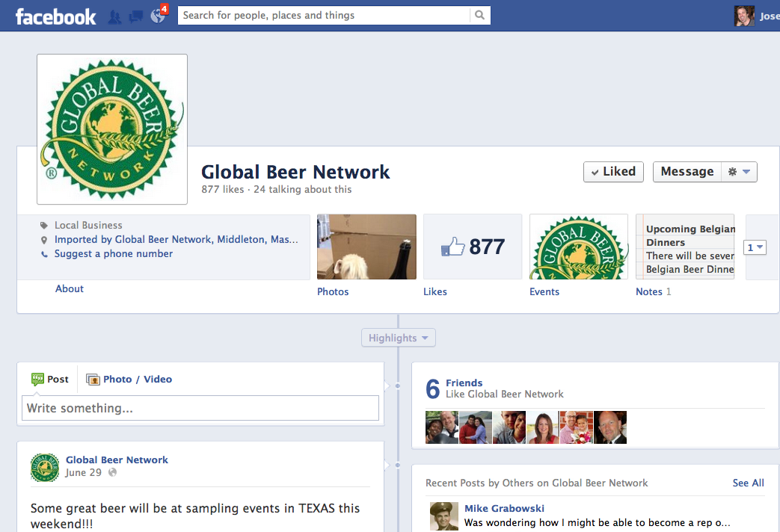Click the Write something text field
Viewport: 780px width, 532px height.
200,408
